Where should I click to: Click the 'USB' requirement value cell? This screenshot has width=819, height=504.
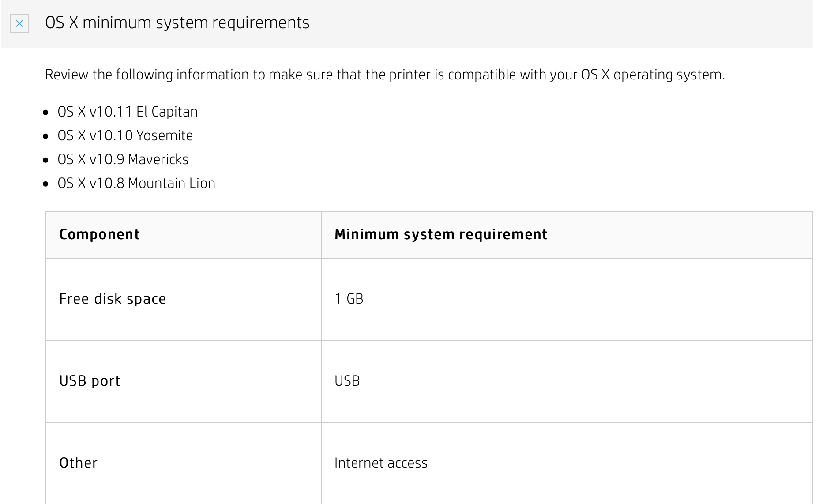click(x=347, y=381)
